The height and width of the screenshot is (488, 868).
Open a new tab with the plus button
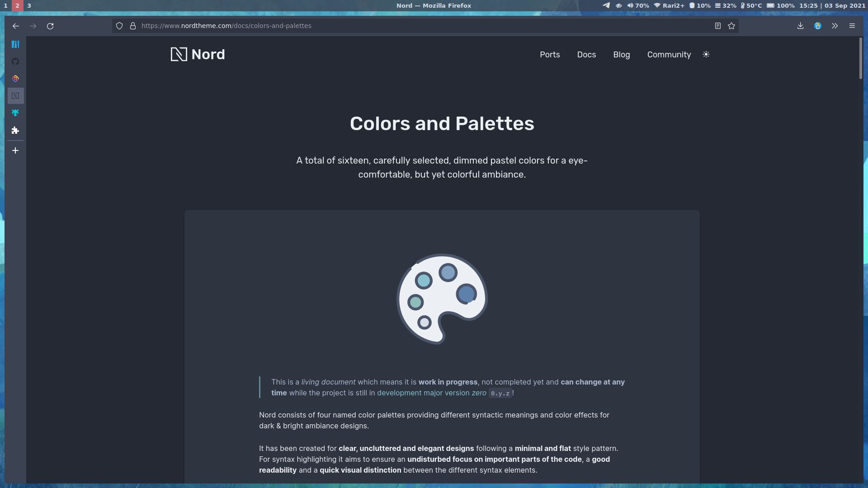click(x=15, y=150)
